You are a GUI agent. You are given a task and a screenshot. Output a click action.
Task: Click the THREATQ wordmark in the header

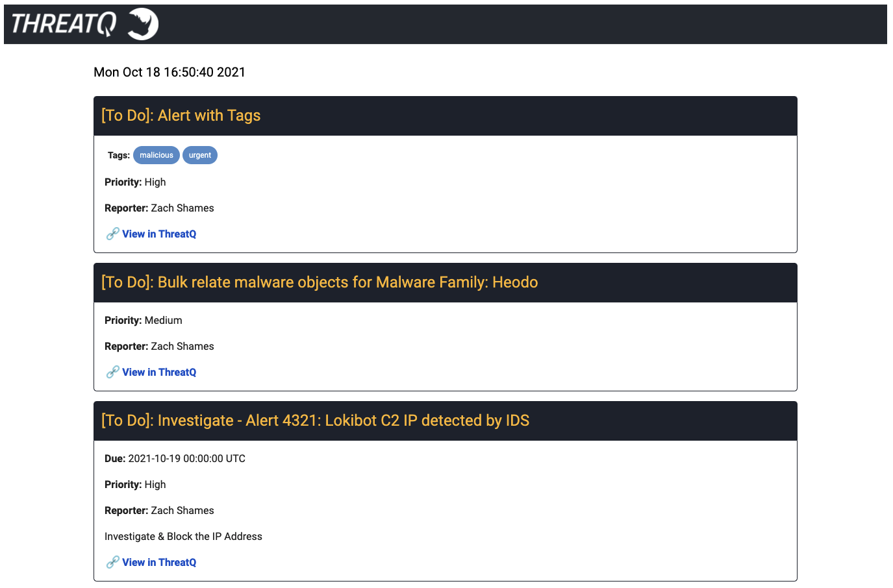click(64, 24)
